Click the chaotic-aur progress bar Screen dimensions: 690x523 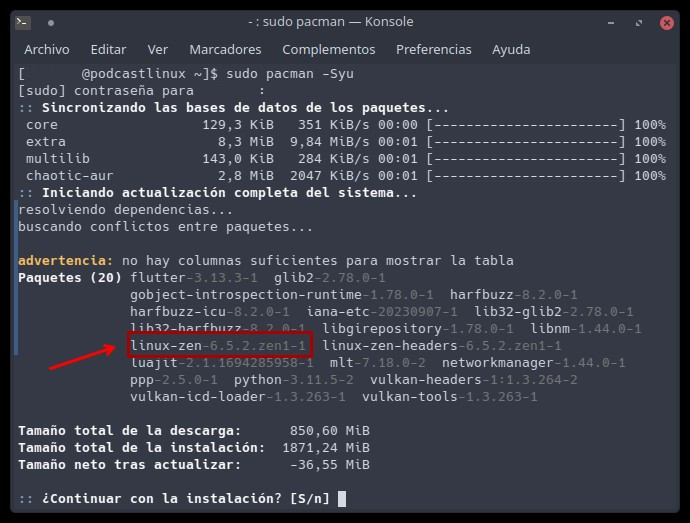pos(525,176)
